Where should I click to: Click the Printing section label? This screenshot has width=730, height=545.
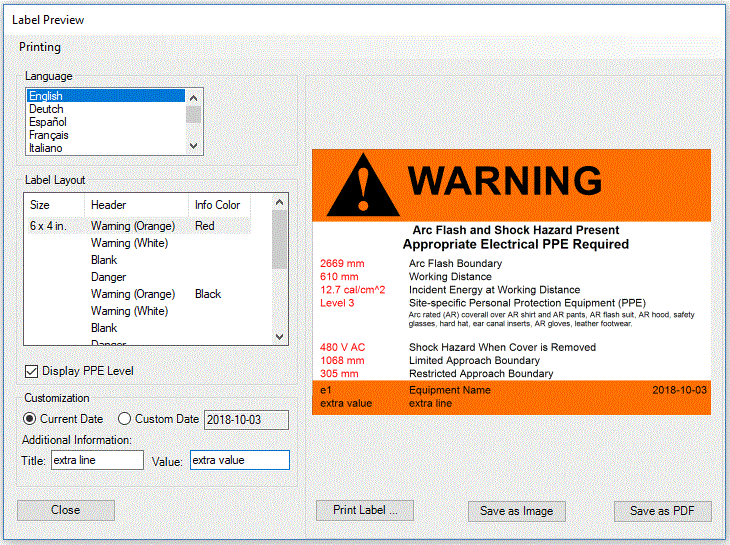(x=40, y=47)
